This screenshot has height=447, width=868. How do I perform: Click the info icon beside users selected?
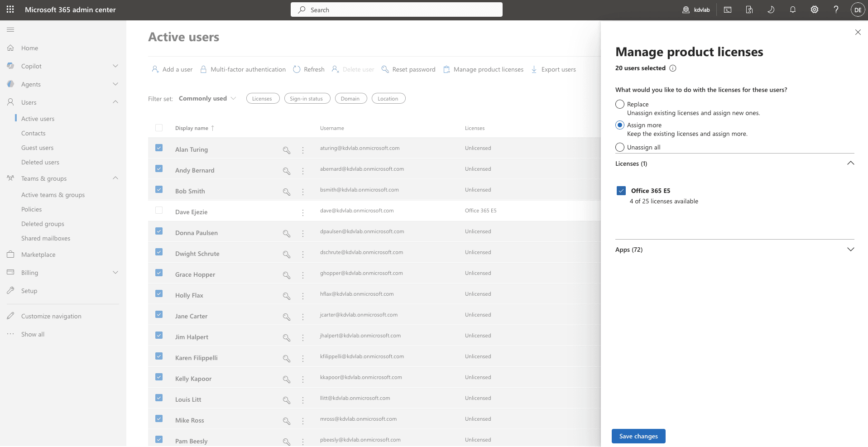click(673, 68)
